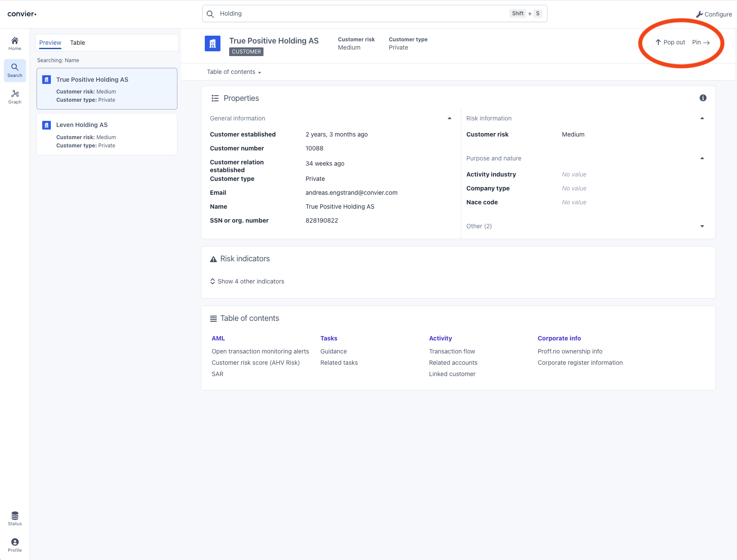Go to Linked customer entry
The image size is (737, 560).
[x=452, y=374]
